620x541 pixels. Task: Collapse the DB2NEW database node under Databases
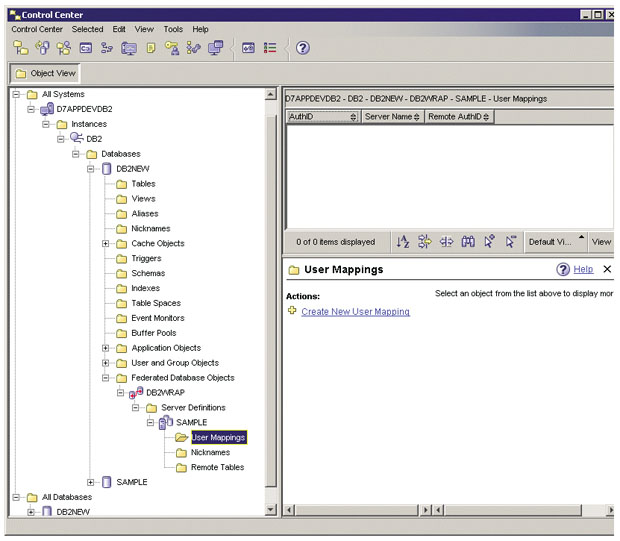point(91,169)
